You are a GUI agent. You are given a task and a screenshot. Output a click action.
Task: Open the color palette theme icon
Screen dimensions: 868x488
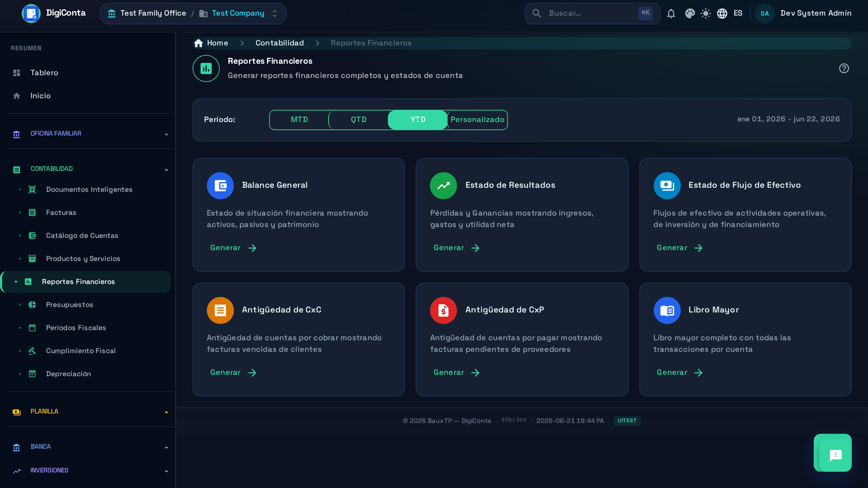[x=690, y=14]
